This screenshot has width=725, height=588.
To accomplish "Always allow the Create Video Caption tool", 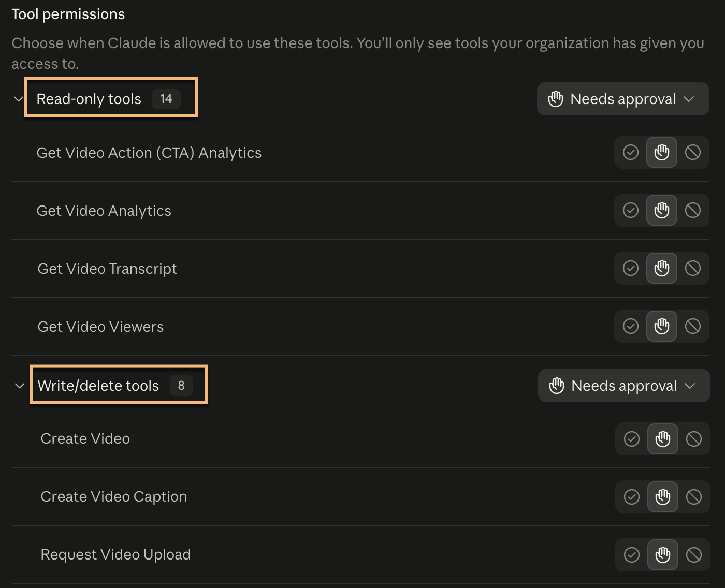I will tap(632, 497).
